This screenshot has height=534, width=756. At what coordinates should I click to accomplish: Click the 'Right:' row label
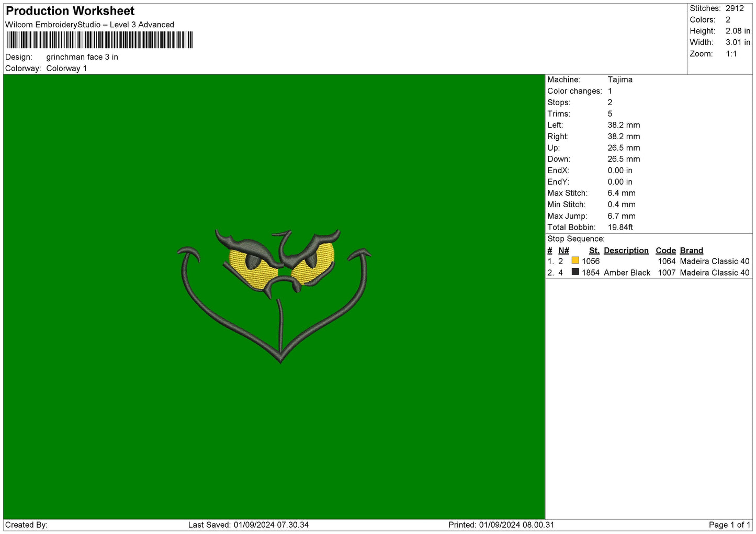click(558, 137)
